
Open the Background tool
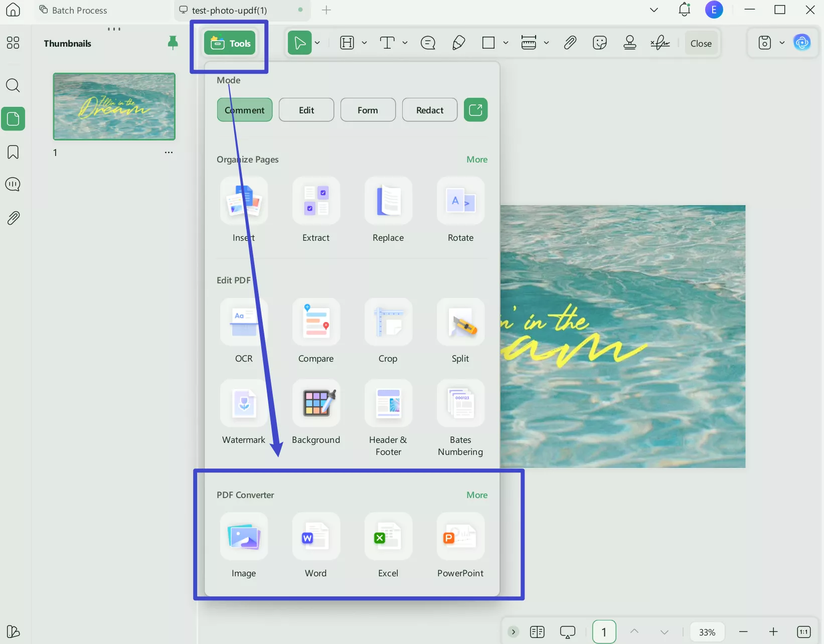pyautogui.click(x=316, y=403)
